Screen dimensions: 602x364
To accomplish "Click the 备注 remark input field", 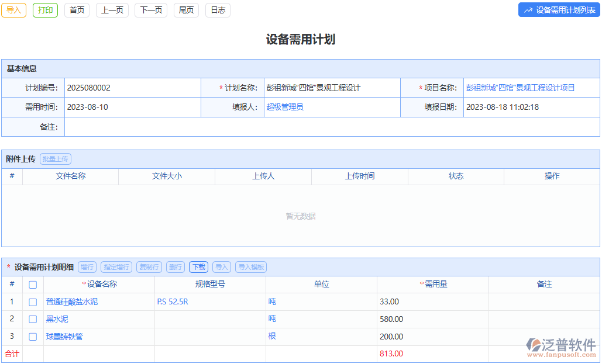I will [322, 127].
